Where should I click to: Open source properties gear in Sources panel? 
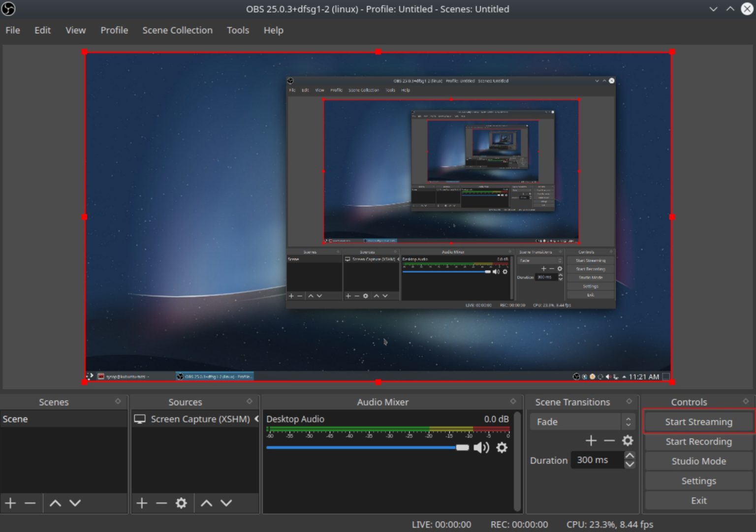[x=181, y=503]
